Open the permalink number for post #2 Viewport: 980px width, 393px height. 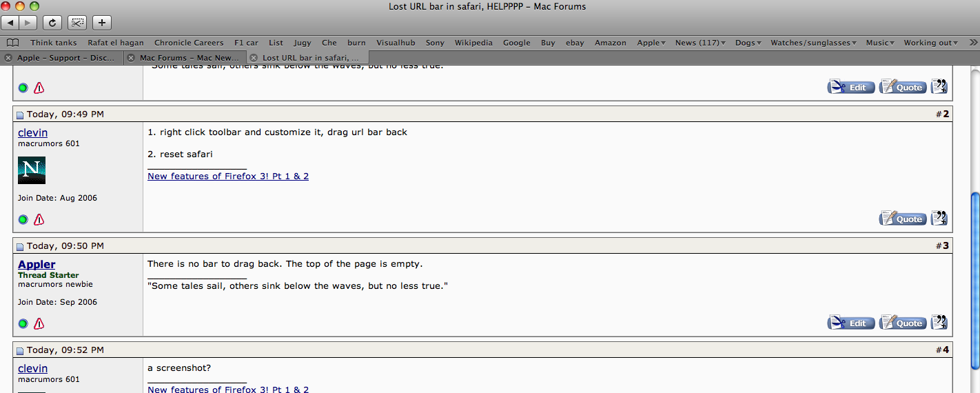point(946,114)
